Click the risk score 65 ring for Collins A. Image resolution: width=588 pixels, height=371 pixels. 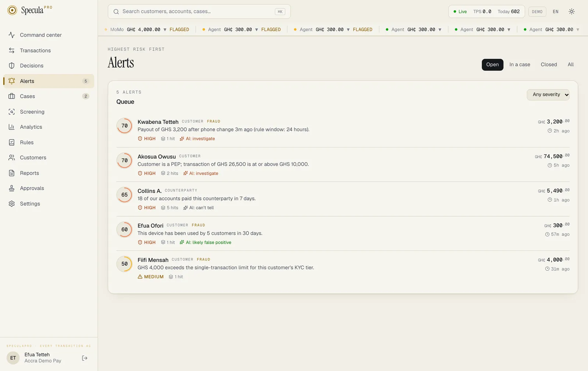click(125, 195)
